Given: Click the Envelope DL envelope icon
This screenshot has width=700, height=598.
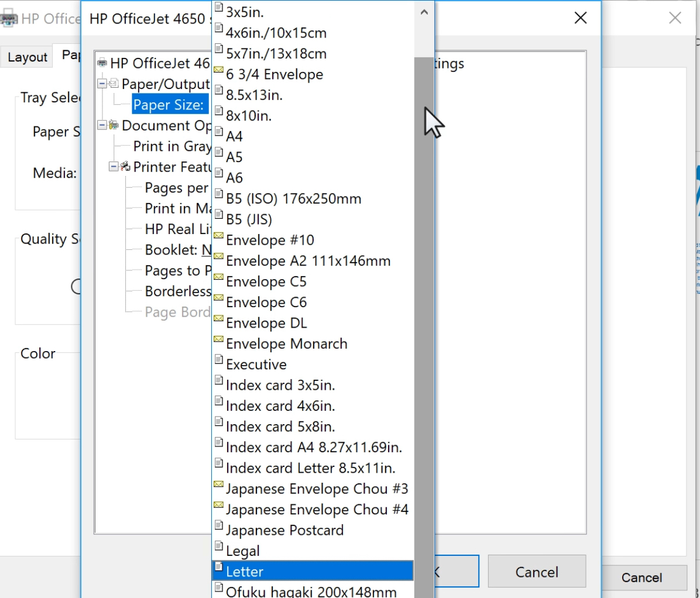Looking at the screenshot, I should 219,318.
